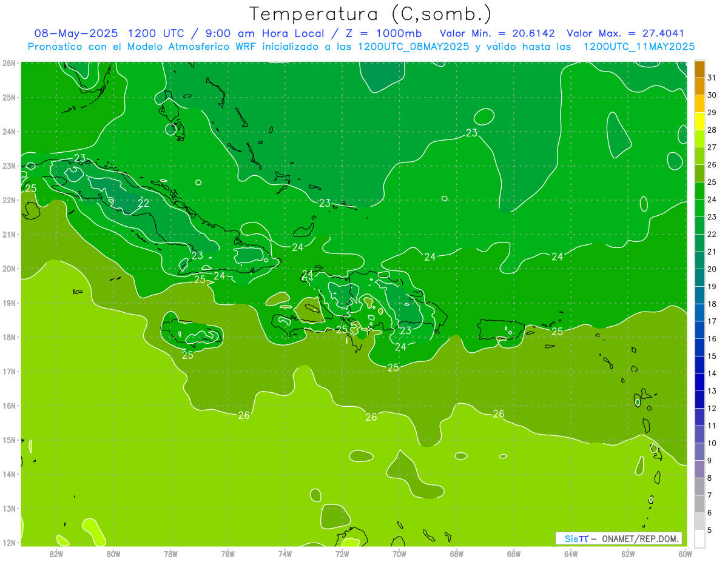728x562 pixels.
Task: Click the colorbar label 19
Action: point(712,286)
